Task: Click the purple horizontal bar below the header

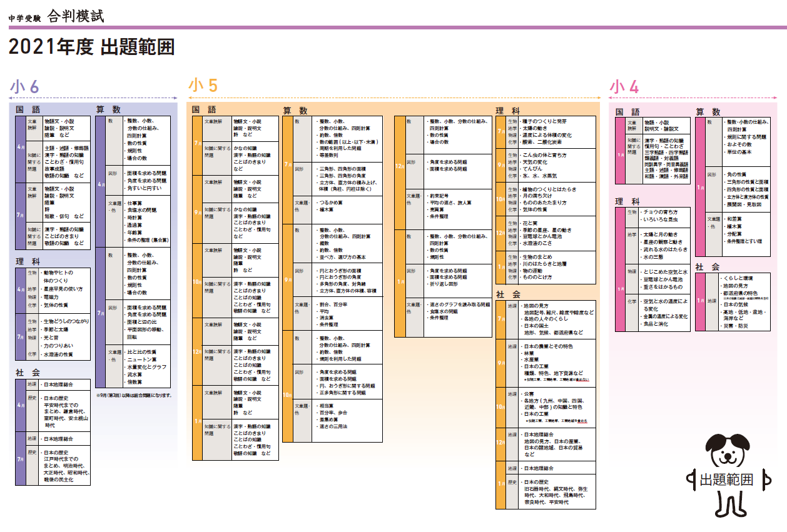Action: tap(393, 28)
